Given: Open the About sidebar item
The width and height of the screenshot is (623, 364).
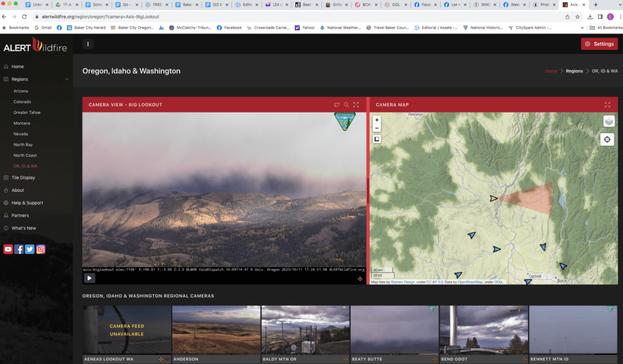Looking at the screenshot, I should (18, 191).
